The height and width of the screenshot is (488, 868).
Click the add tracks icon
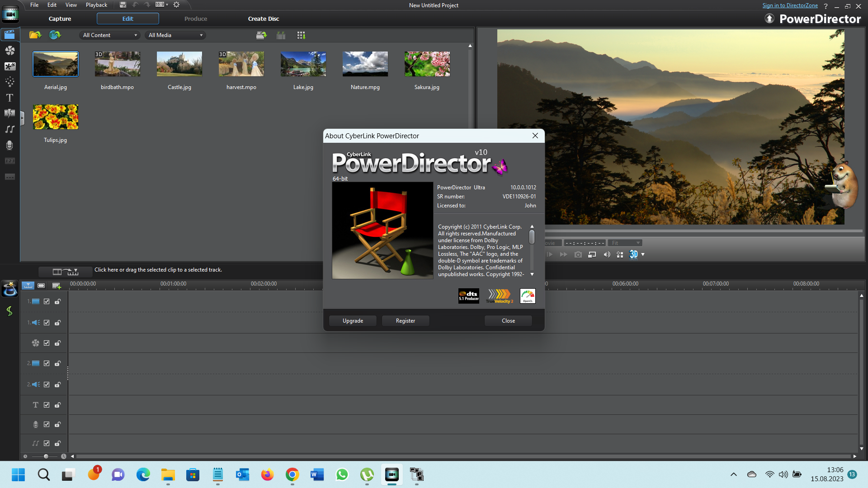click(x=57, y=286)
